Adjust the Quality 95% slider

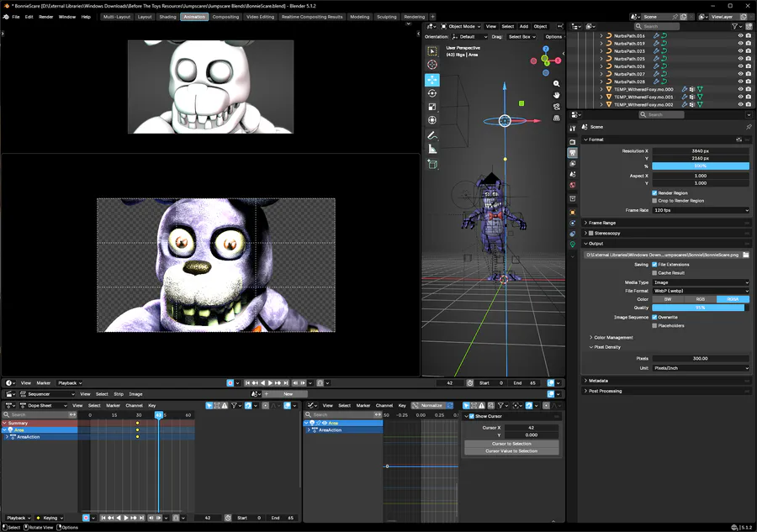pos(701,308)
